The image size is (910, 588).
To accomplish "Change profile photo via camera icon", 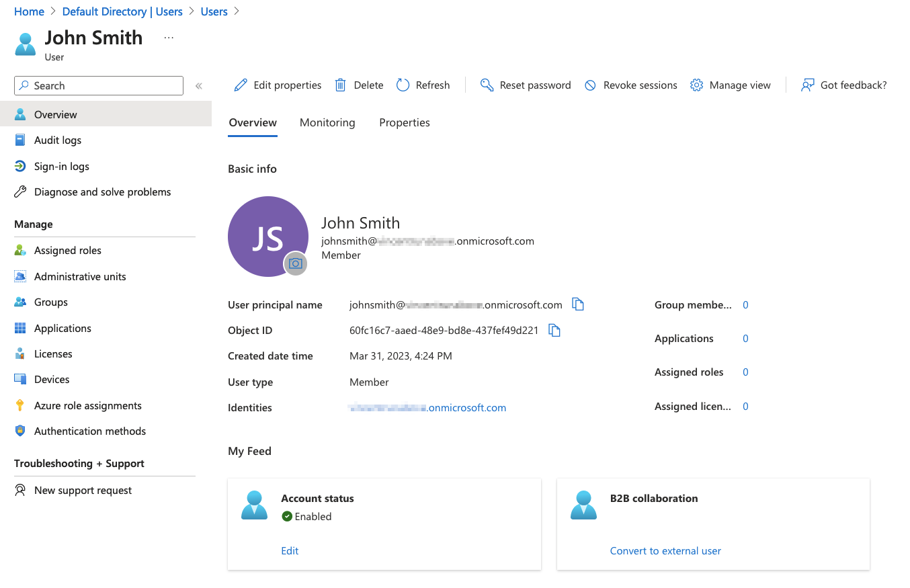I will pos(295,263).
